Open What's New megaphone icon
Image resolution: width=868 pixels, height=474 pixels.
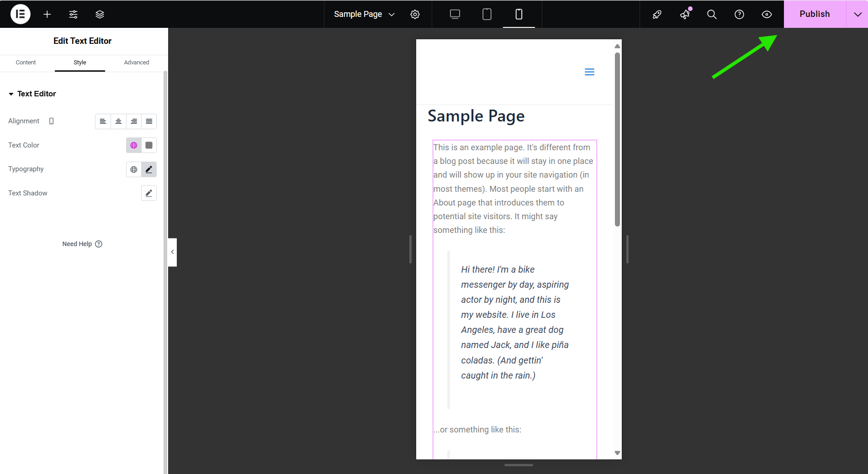[x=685, y=14]
